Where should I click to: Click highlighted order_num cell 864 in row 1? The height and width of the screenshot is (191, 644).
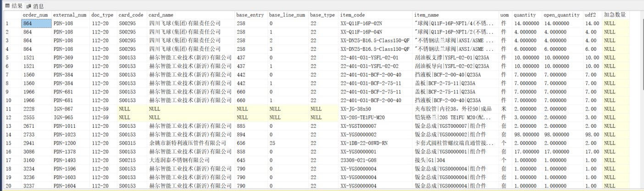point(36,23)
